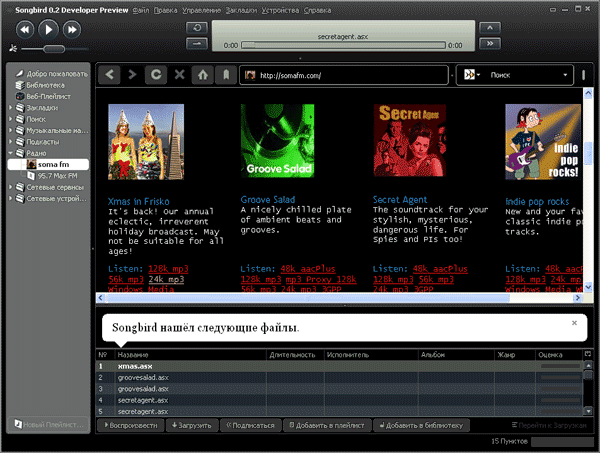Click Добавить в плейлист button
The image size is (600, 453).
click(x=327, y=425)
